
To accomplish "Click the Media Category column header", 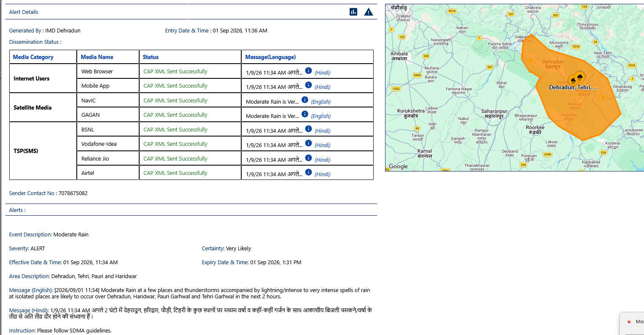I will coord(33,57).
